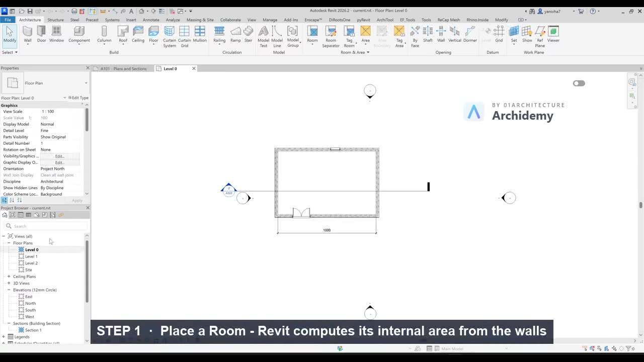Select the Grid datum tool
Viewport: 644px width, 362px height.
click(499, 34)
